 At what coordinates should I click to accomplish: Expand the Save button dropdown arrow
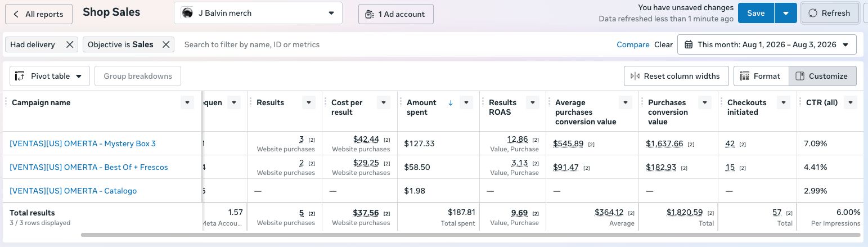coord(785,13)
